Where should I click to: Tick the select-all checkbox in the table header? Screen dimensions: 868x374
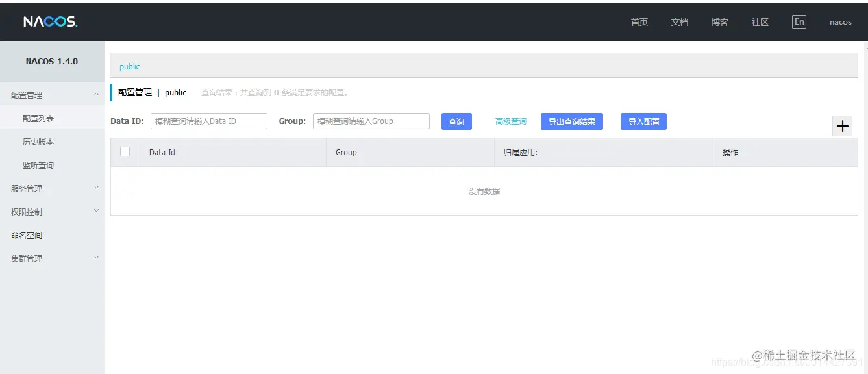125,152
